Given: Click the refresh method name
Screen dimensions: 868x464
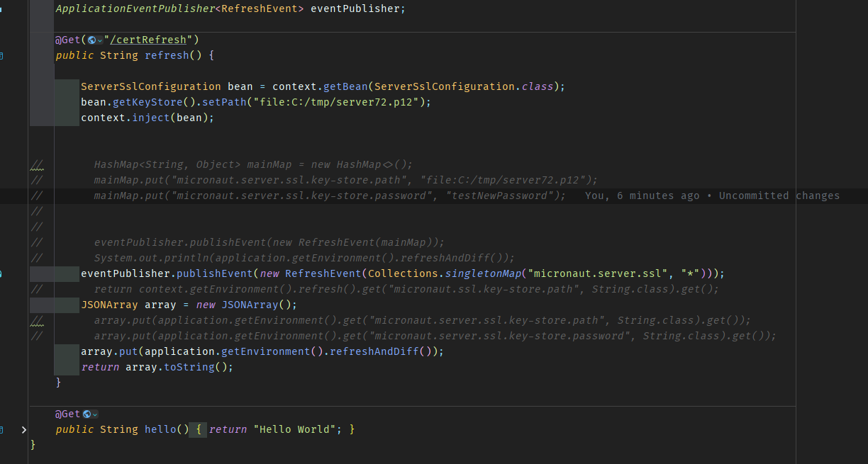Looking at the screenshot, I should [167, 55].
